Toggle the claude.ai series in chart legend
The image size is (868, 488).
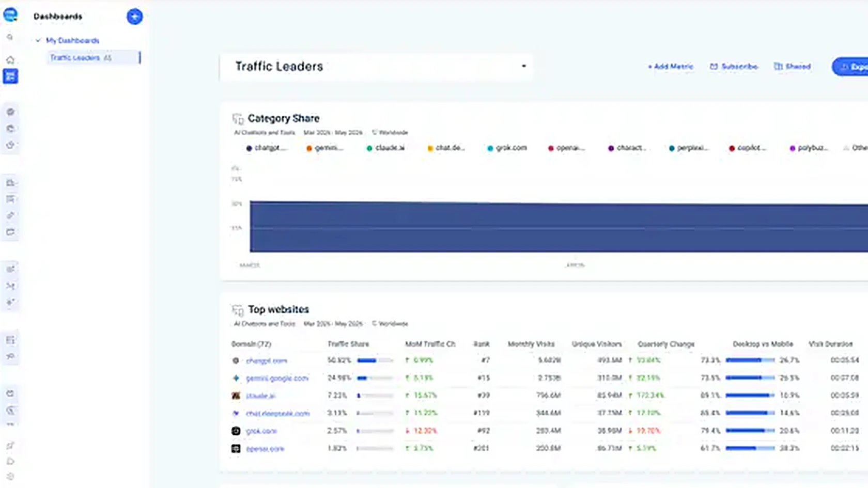(x=385, y=148)
